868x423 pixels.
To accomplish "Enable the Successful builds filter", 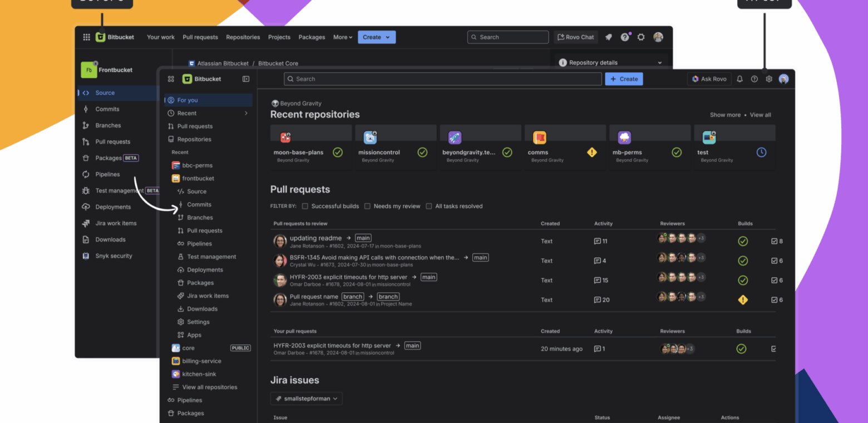I will 305,206.
